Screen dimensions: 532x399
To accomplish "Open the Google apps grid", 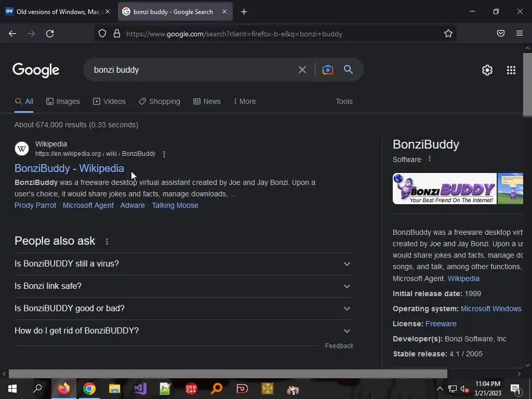I will click(511, 70).
